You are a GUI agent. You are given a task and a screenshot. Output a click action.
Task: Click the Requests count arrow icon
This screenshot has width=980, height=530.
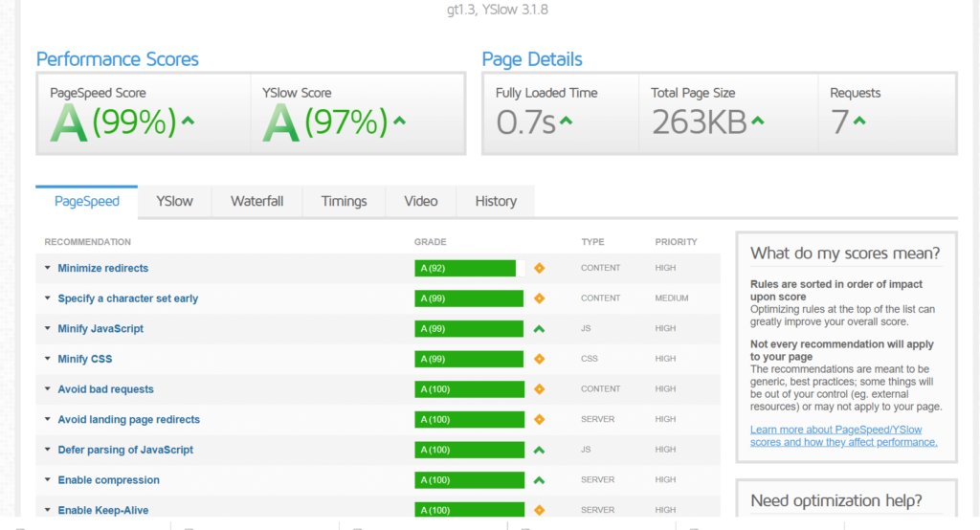(860, 121)
